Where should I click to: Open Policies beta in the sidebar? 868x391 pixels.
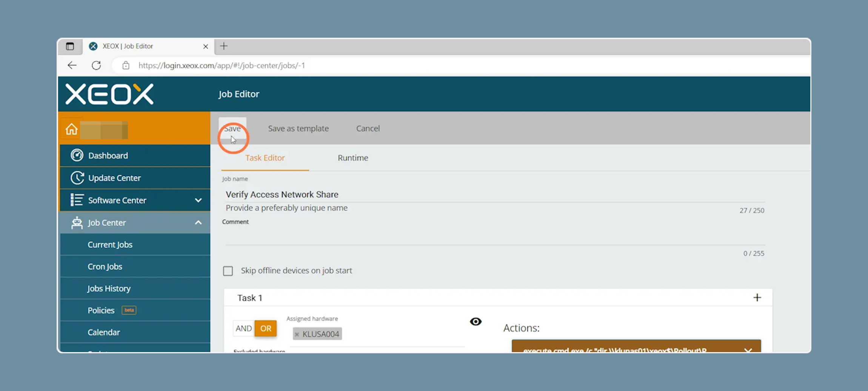[x=135, y=310]
